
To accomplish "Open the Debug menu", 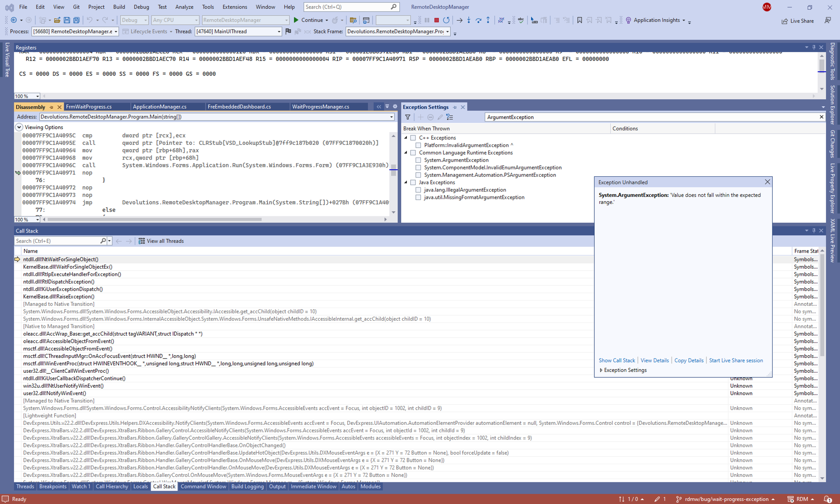I will (x=141, y=7).
